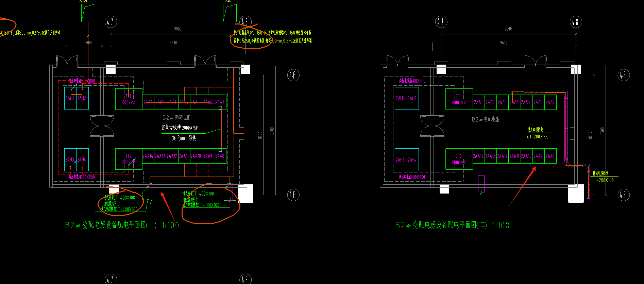Viewport: 644px width, 284px height.
Task: Select cabinet 2AA1 in plan (二)
Action: click(478, 102)
